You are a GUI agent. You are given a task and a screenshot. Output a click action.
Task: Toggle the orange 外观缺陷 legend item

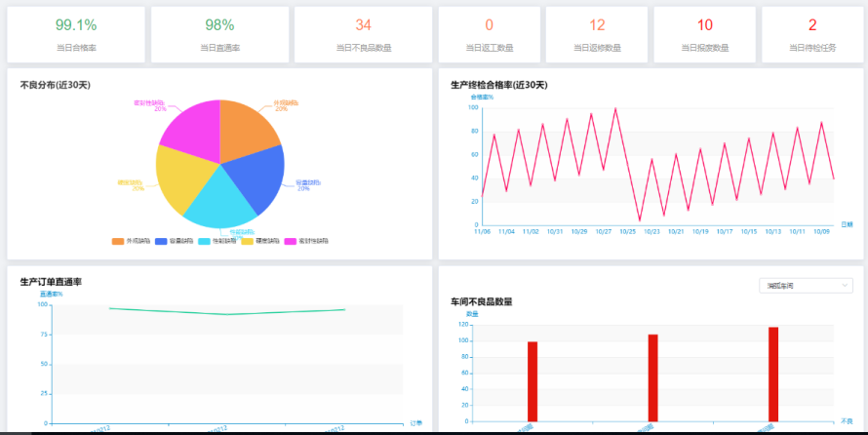(124, 240)
